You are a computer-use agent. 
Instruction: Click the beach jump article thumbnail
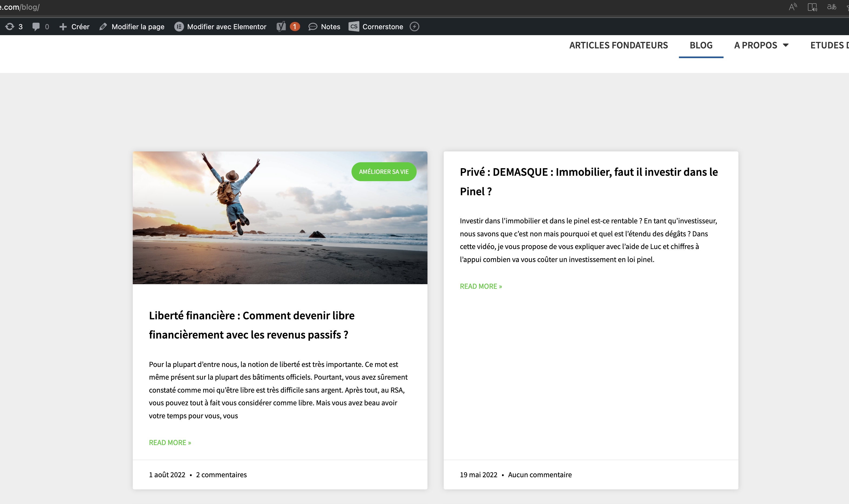tap(280, 217)
